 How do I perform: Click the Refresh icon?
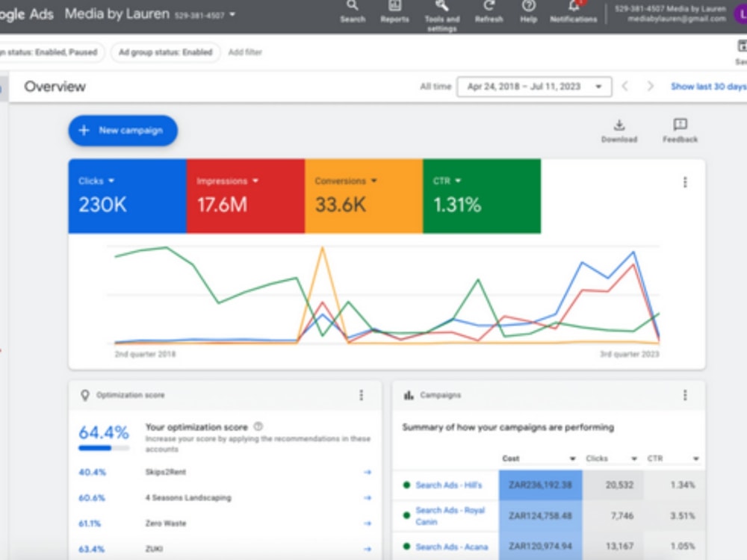click(x=489, y=11)
